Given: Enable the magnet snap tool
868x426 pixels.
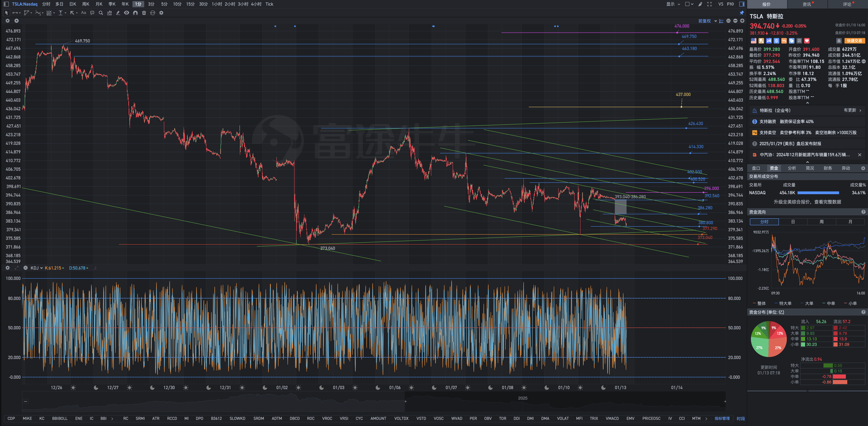Looking at the screenshot, I should coord(135,13).
